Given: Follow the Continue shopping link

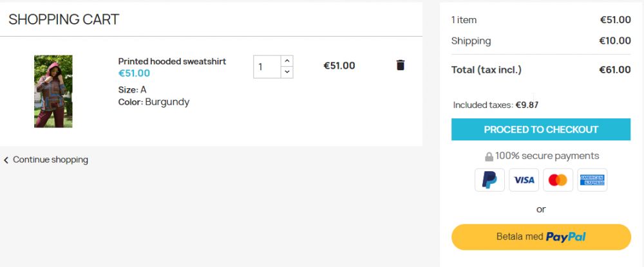Looking at the screenshot, I should 50,160.
